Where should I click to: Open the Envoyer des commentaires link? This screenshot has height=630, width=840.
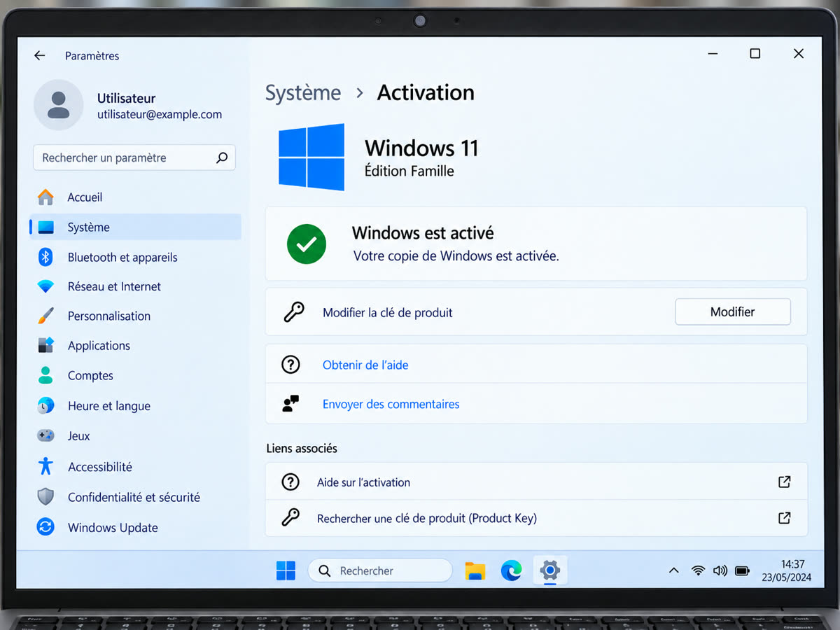click(391, 404)
